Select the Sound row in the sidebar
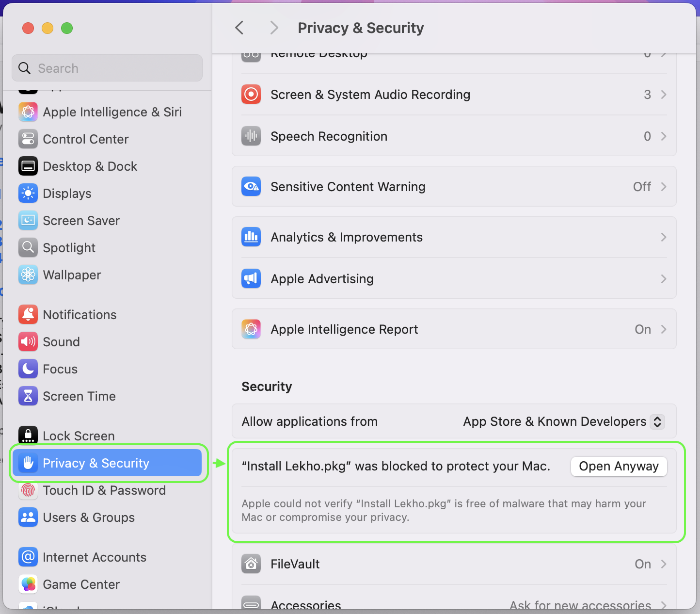 tap(107, 342)
